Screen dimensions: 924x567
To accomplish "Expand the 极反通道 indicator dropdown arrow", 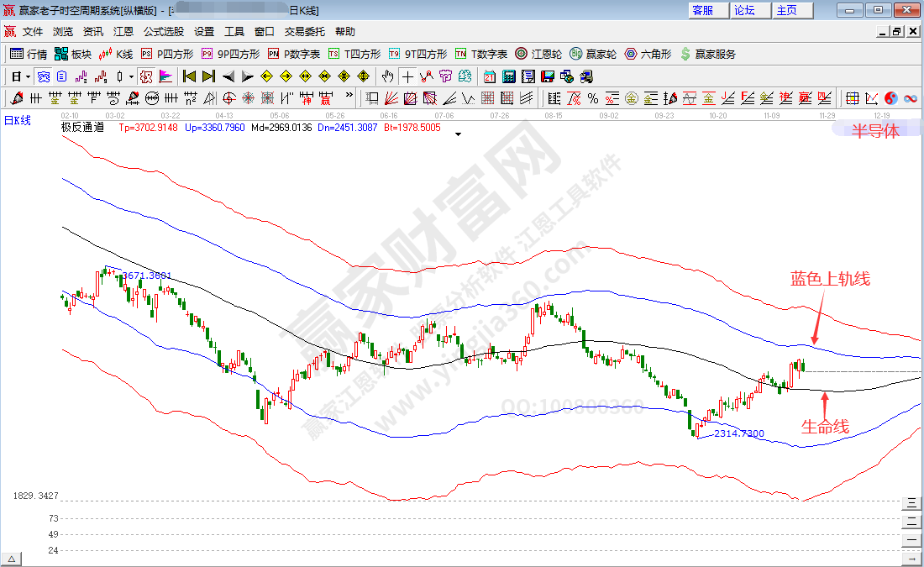I will click(458, 134).
